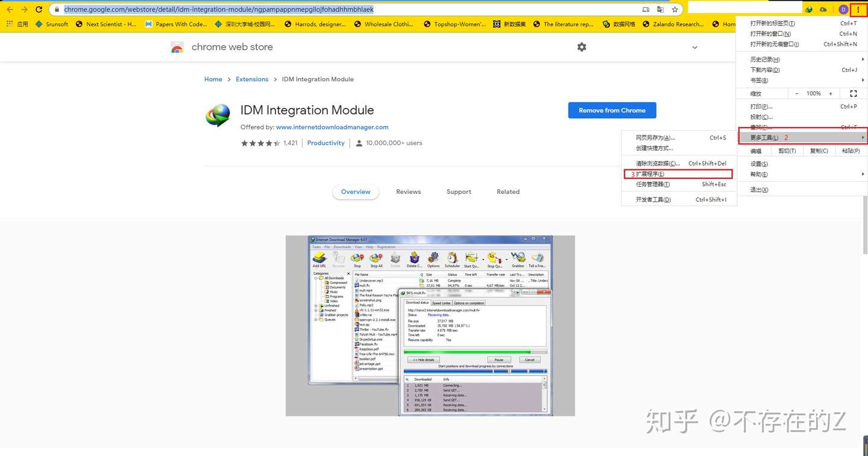
Task: Click 粘贴(P) in the edit row
Action: pos(851,151)
